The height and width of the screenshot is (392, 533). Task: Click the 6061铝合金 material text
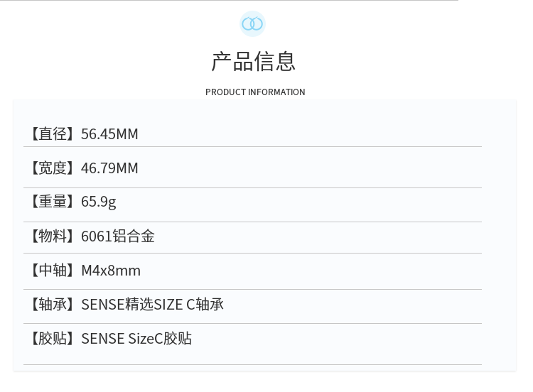coord(118,236)
